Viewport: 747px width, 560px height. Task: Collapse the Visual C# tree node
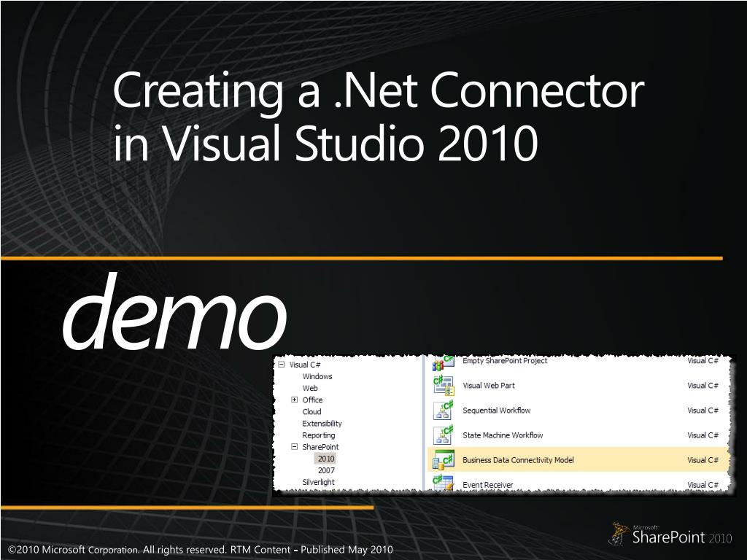pyautogui.click(x=281, y=365)
